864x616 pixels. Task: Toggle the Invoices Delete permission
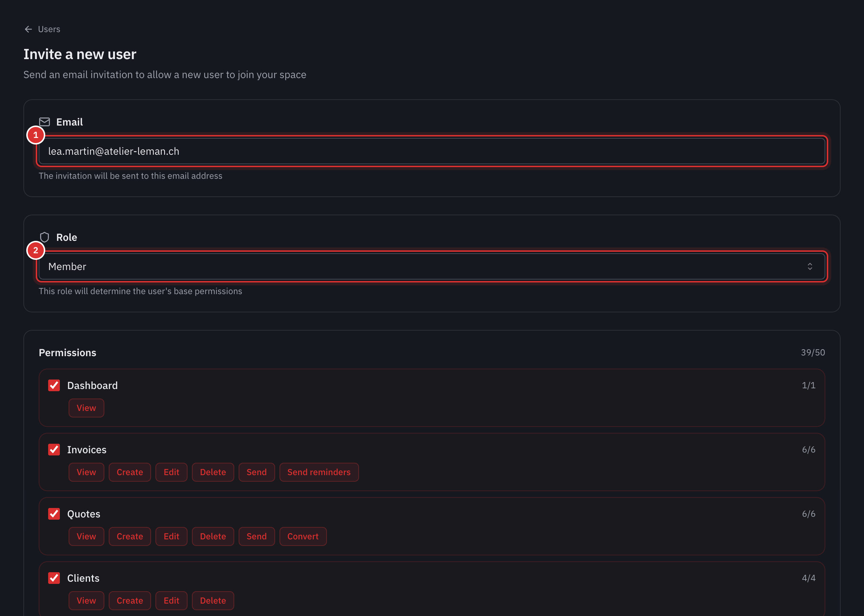click(213, 472)
